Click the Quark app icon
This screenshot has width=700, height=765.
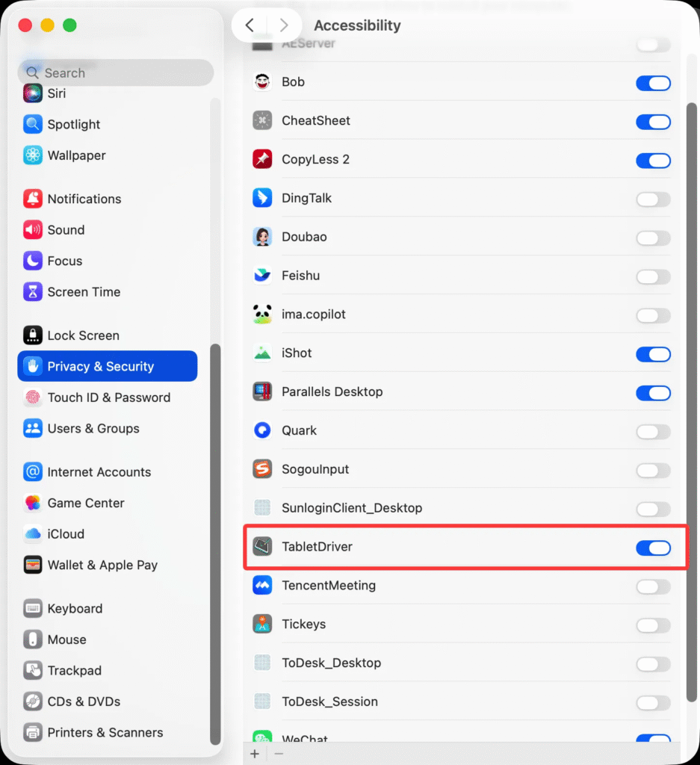(x=262, y=430)
